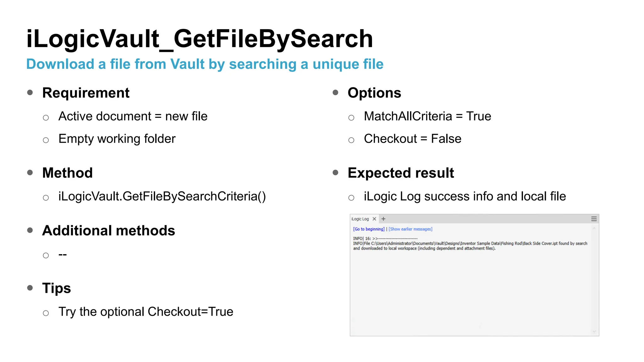Click the "Show earlier messages" link

410,229
